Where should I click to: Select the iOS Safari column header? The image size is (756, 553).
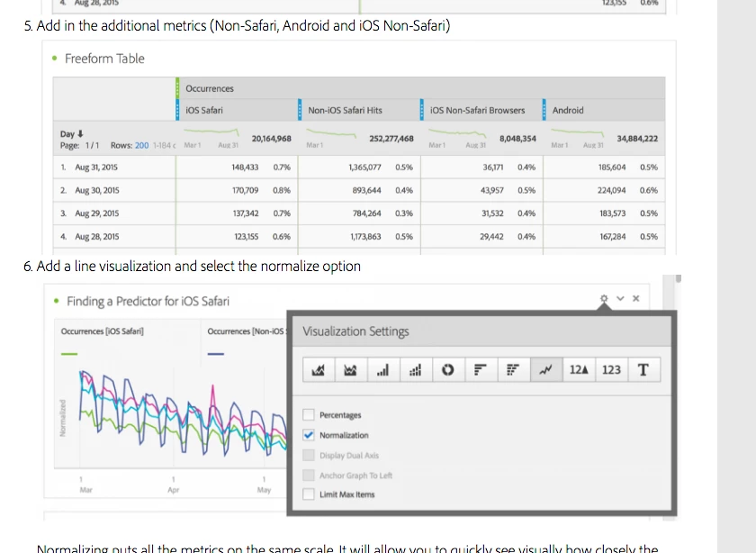coord(238,110)
